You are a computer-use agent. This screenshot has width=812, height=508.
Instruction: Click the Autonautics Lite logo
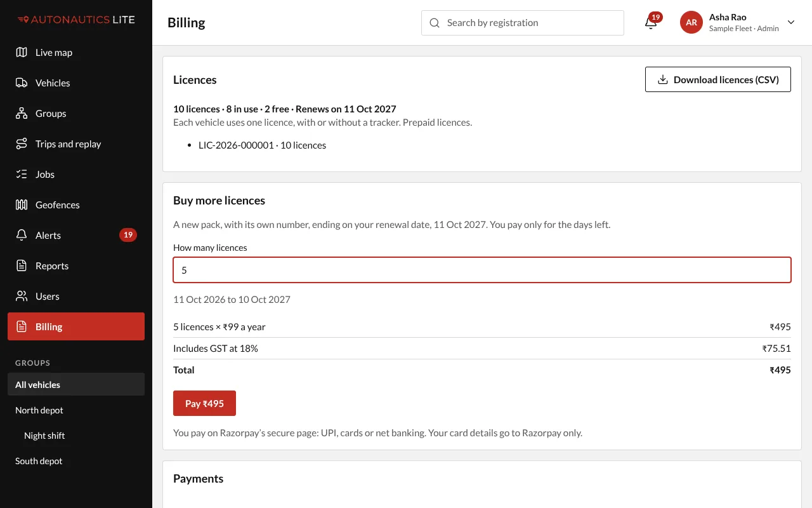76,20
